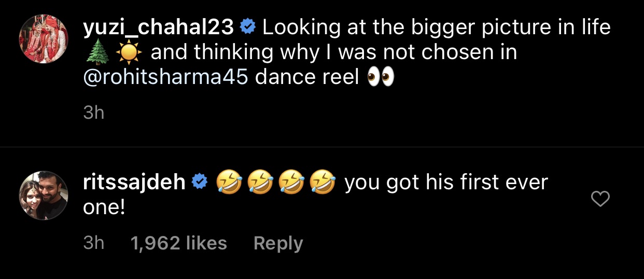The height and width of the screenshot is (279, 644).
Task: Like ritssajdeh's comment with the heart icon
Action: point(600,199)
